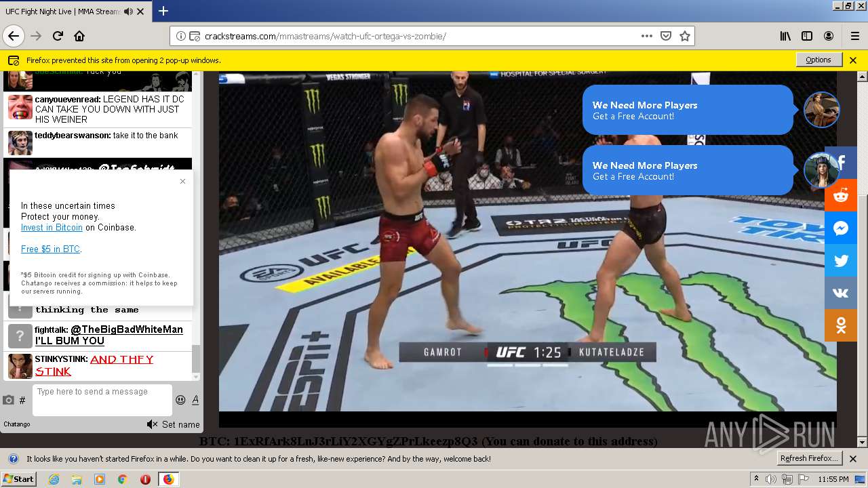Click the taskbar clock 11:55 PM
Image resolution: width=868 pixels, height=488 pixels.
coord(833,479)
